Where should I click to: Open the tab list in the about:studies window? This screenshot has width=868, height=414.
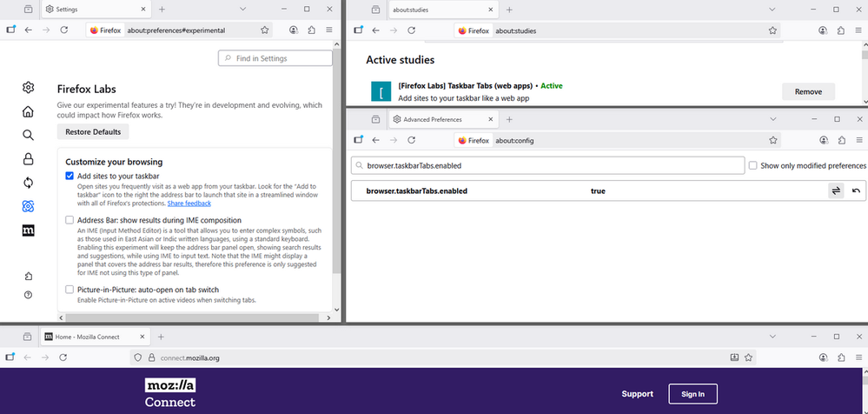point(772,9)
